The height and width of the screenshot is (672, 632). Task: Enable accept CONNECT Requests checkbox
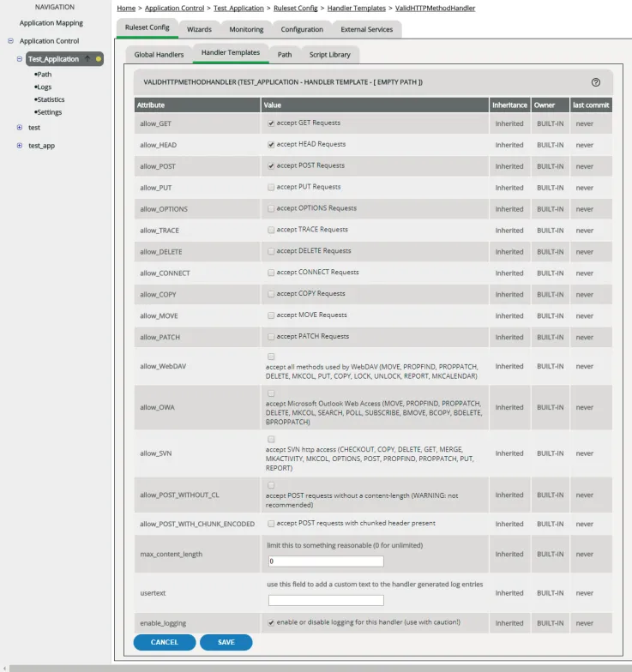(271, 273)
